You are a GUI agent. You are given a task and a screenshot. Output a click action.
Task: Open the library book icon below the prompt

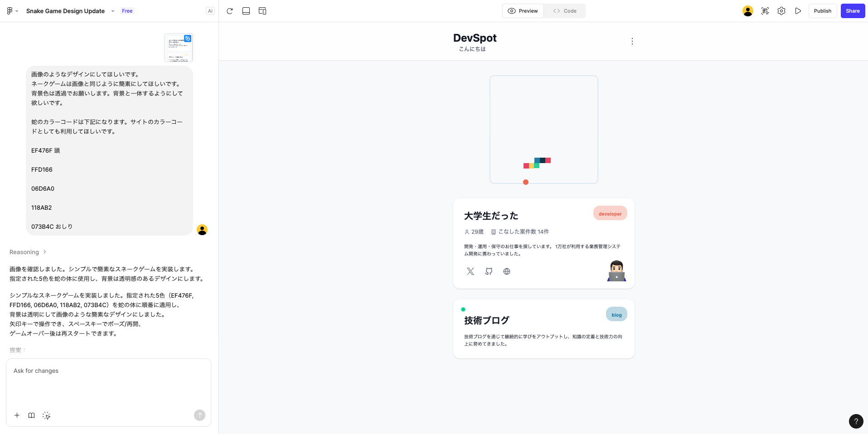click(x=32, y=415)
